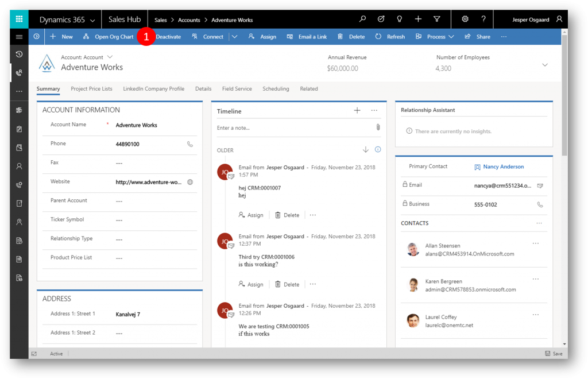Open the settings gear icon
This screenshot has width=588, height=379.
click(x=465, y=19)
